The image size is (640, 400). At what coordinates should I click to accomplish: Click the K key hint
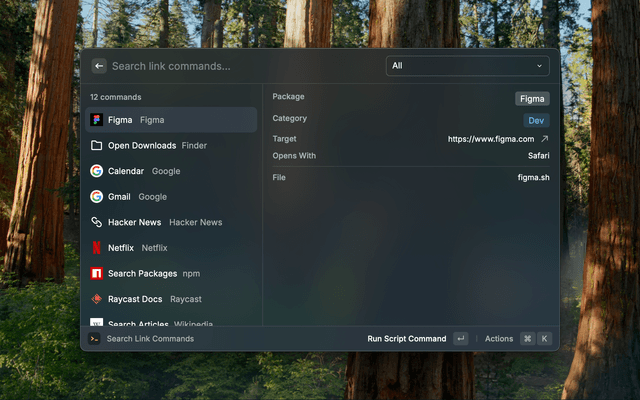pos(544,339)
